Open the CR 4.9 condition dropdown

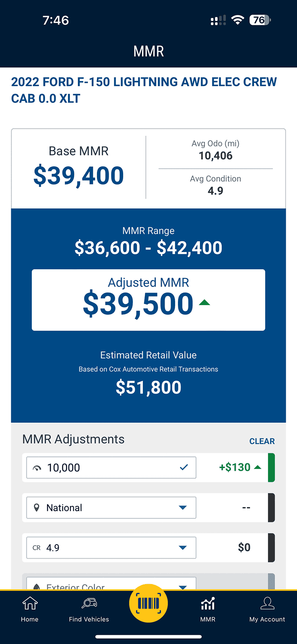coord(182,547)
